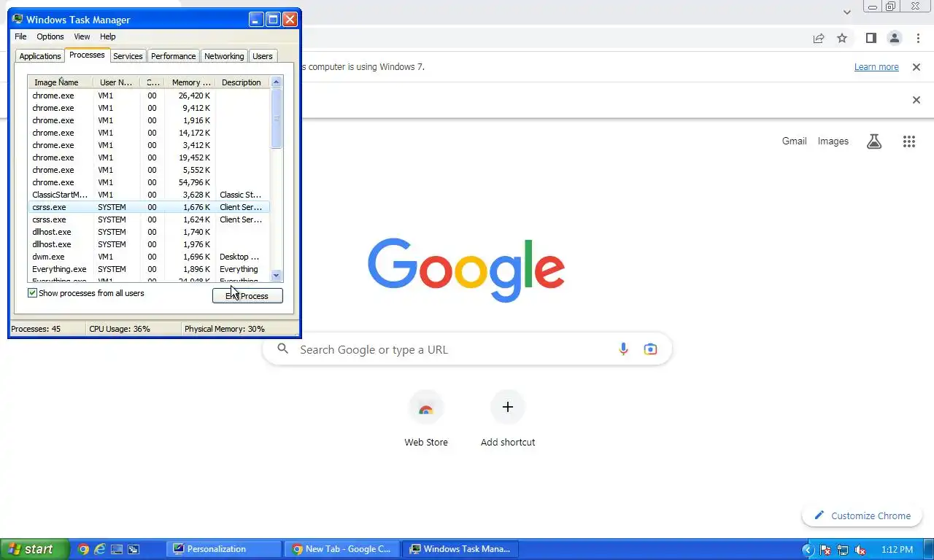Open the Options menu in Task Manager
Image resolution: width=934 pixels, height=560 pixels.
50,36
